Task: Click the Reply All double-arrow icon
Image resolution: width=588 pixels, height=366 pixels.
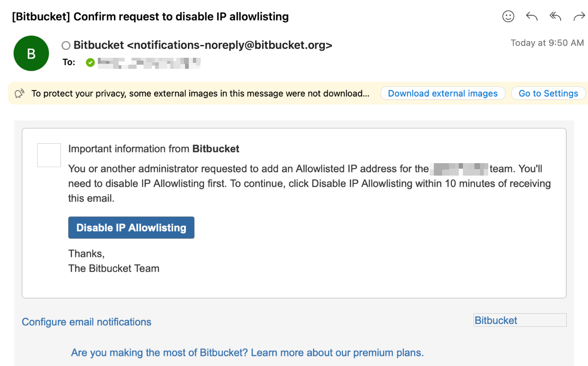Action: click(555, 17)
